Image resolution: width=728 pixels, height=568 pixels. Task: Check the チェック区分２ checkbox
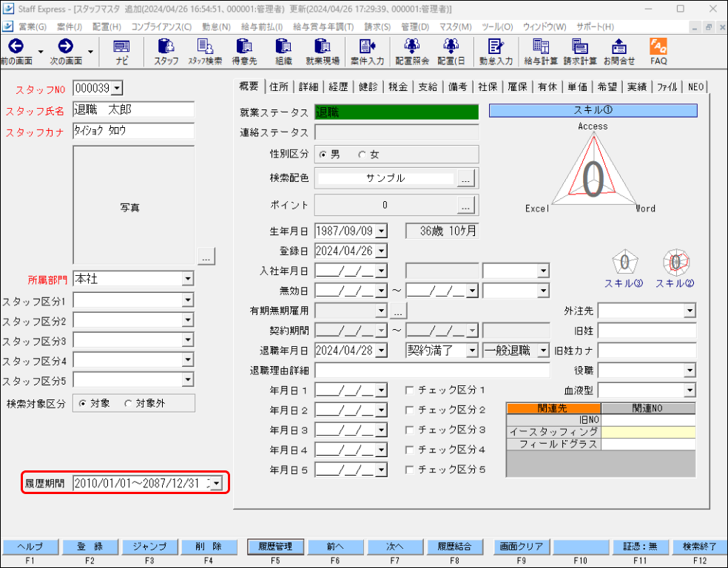pos(409,410)
